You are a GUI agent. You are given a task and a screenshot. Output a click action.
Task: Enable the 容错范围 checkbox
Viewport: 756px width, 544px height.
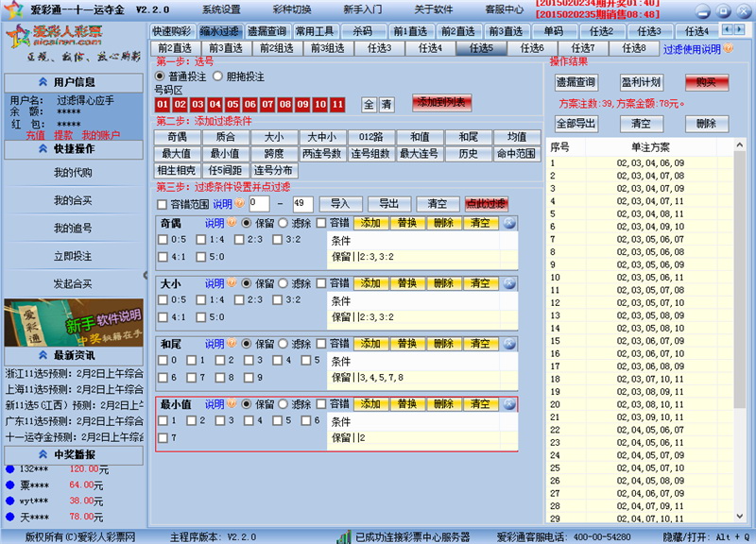coord(162,204)
